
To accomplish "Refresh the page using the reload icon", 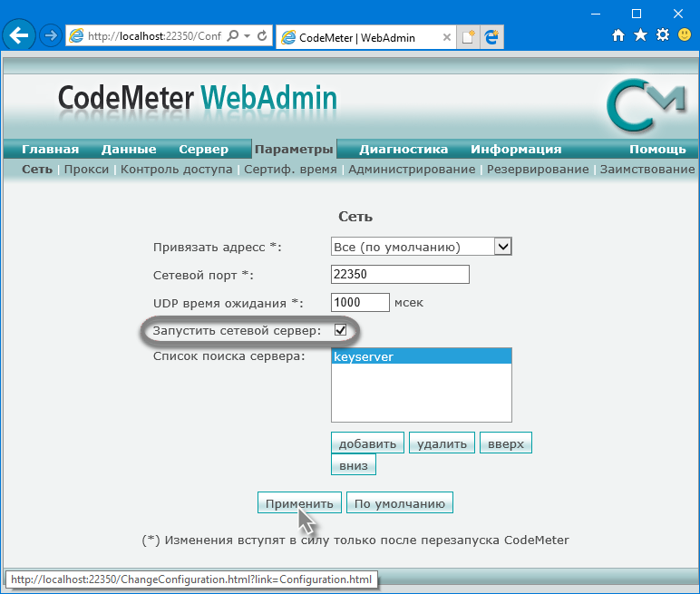I will (262, 35).
